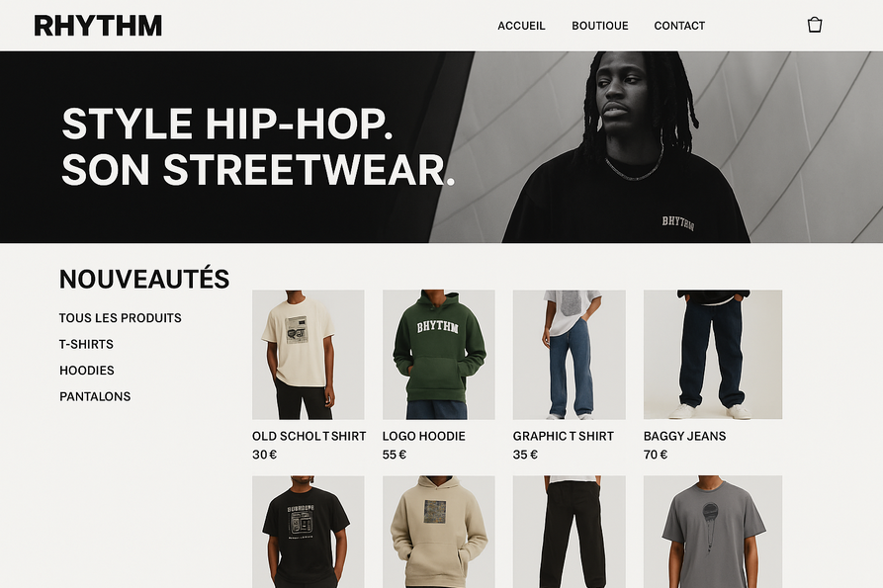
Task: Go to the ACCUEIL menu item
Action: click(521, 26)
